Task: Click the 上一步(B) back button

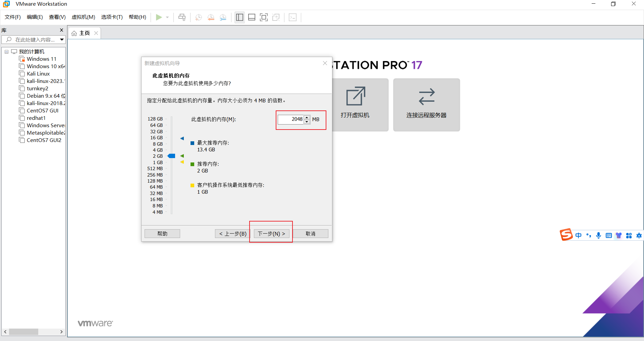Action: click(233, 234)
